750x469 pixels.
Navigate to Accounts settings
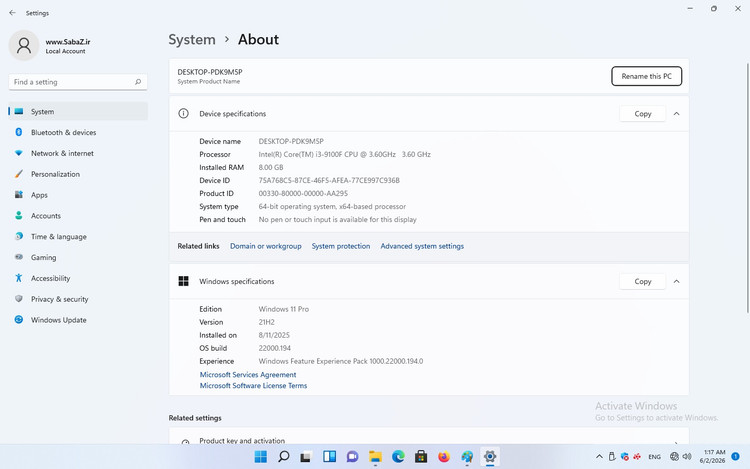(x=78, y=216)
